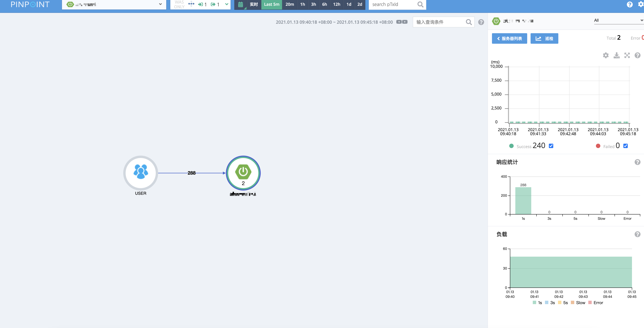Screen dimensions: 644x328
Task: Open the calendar date picker icon
Action: [x=240, y=5]
